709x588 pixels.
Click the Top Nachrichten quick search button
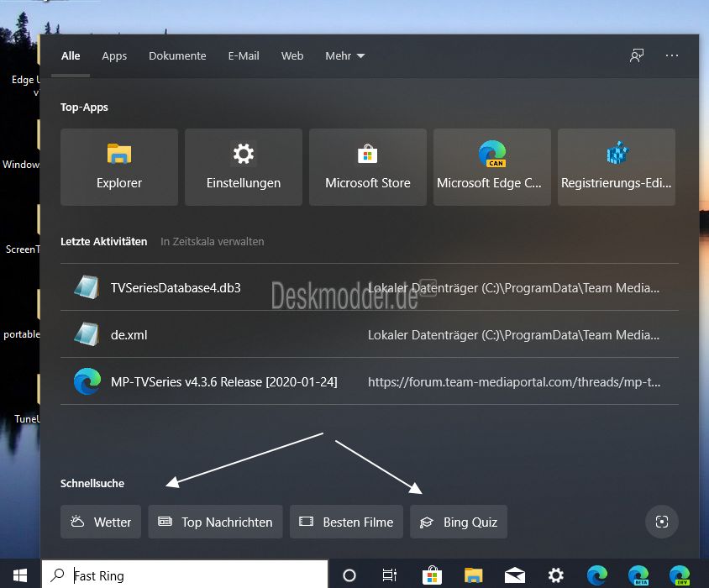pos(215,522)
